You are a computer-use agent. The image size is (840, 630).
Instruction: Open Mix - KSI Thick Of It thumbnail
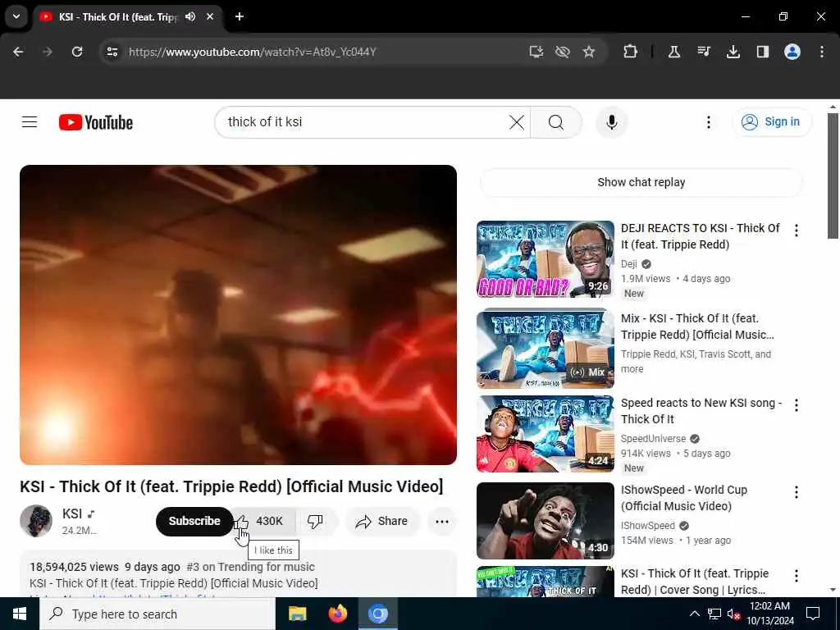click(x=546, y=348)
